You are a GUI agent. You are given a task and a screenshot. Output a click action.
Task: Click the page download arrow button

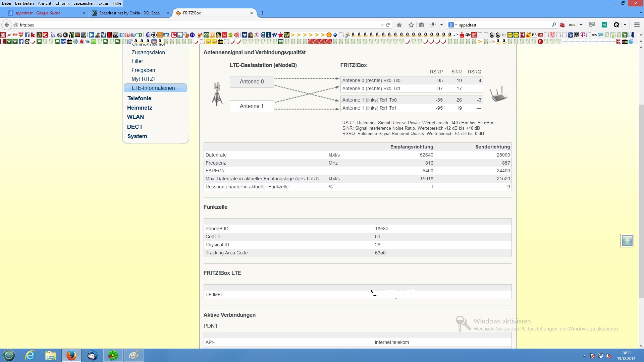click(627, 241)
